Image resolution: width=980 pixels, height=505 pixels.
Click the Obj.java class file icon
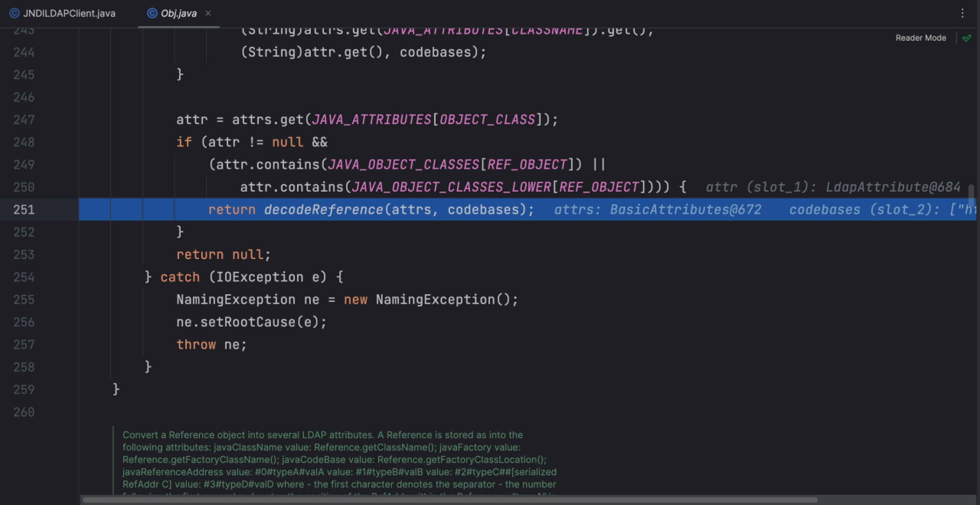point(152,13)
